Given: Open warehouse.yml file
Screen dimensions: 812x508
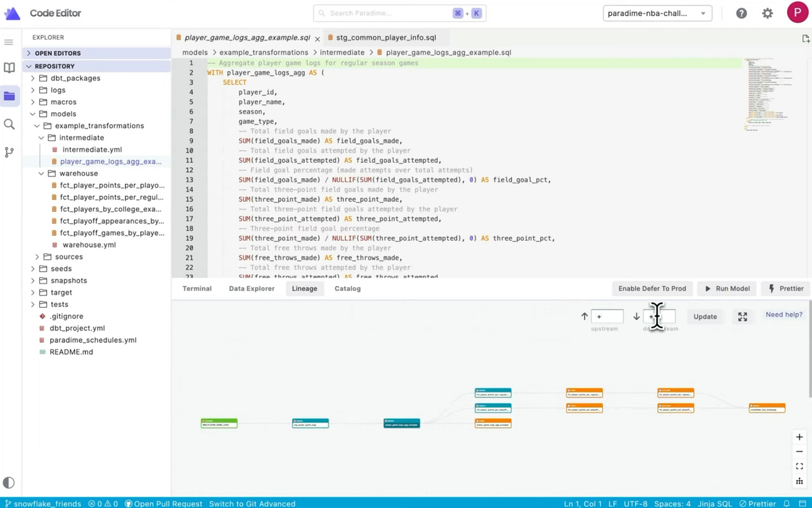Looking at the screenshot, I should click(x=89, y=245).
